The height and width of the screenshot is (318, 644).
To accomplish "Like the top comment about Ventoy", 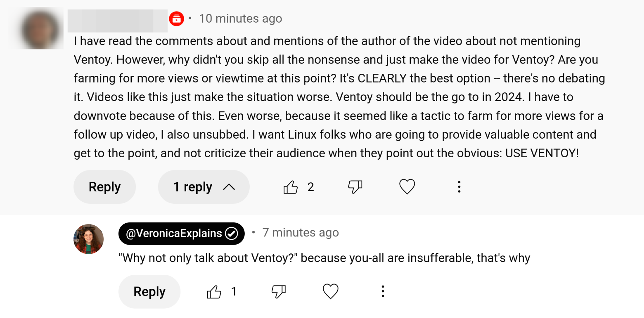I will (291, 187).
